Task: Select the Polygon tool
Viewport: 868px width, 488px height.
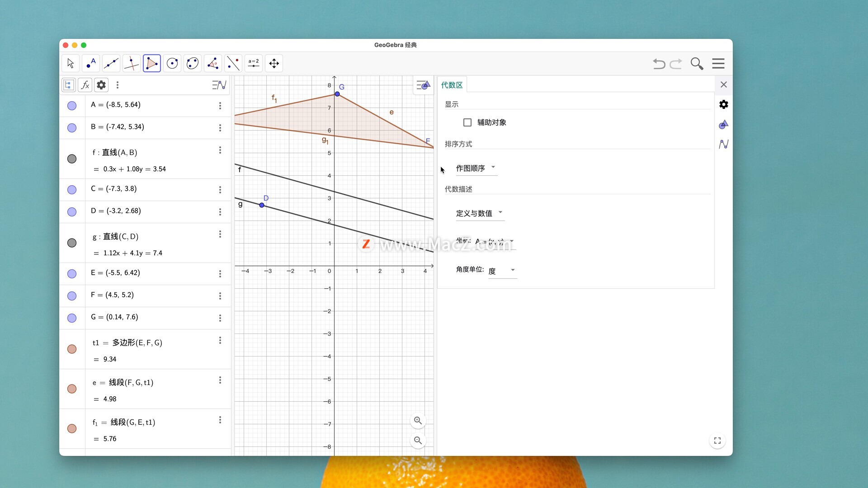Action: 152,63
